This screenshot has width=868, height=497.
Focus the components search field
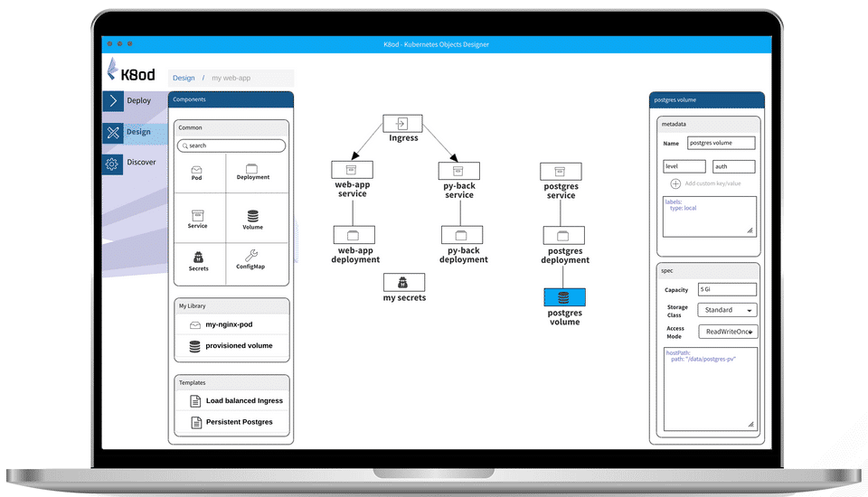231,146
